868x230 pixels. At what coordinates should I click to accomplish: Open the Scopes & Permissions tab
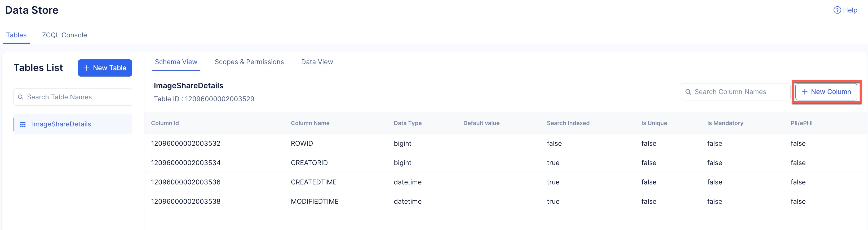coord(249,62)
